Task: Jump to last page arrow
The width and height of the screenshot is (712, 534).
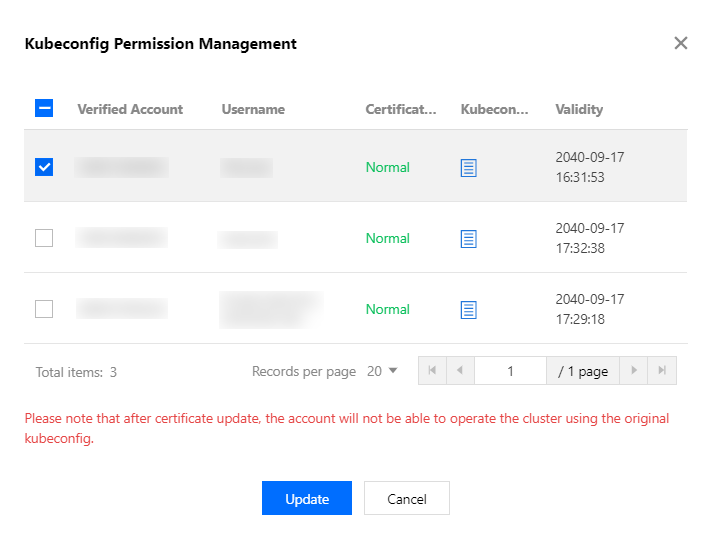Action: (x=662, y=371)
